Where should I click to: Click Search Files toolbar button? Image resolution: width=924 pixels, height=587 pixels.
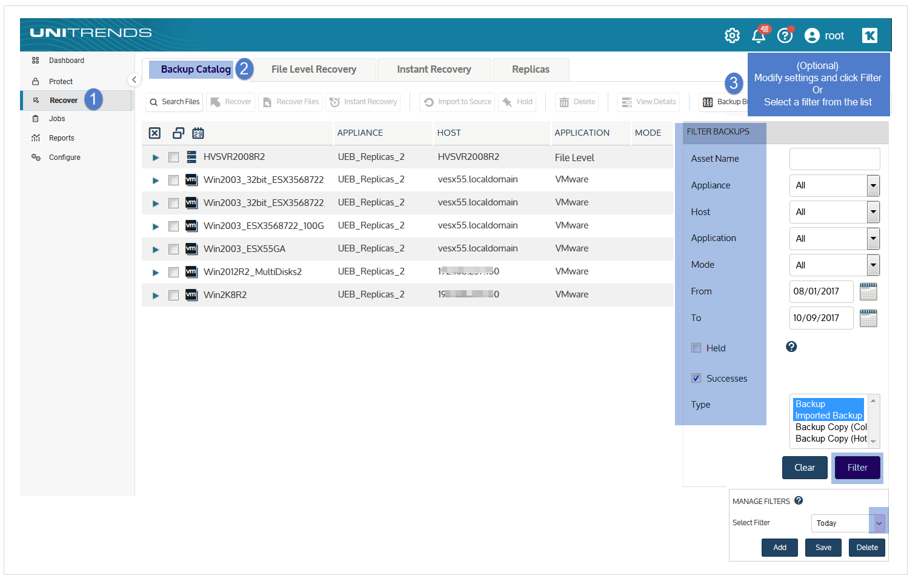[174, 102]
